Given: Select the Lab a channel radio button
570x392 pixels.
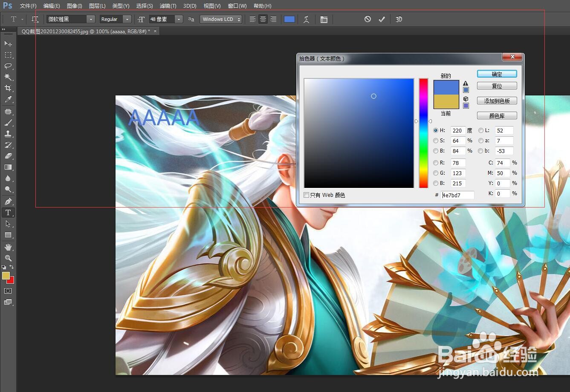Looking at the screenshot, I should [x=481, y=141].
